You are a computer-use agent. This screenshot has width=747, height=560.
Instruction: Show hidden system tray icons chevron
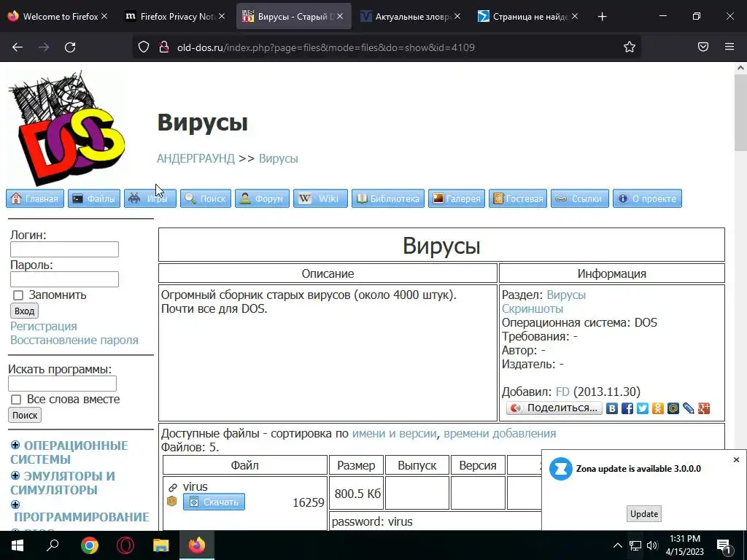(617, 545)
